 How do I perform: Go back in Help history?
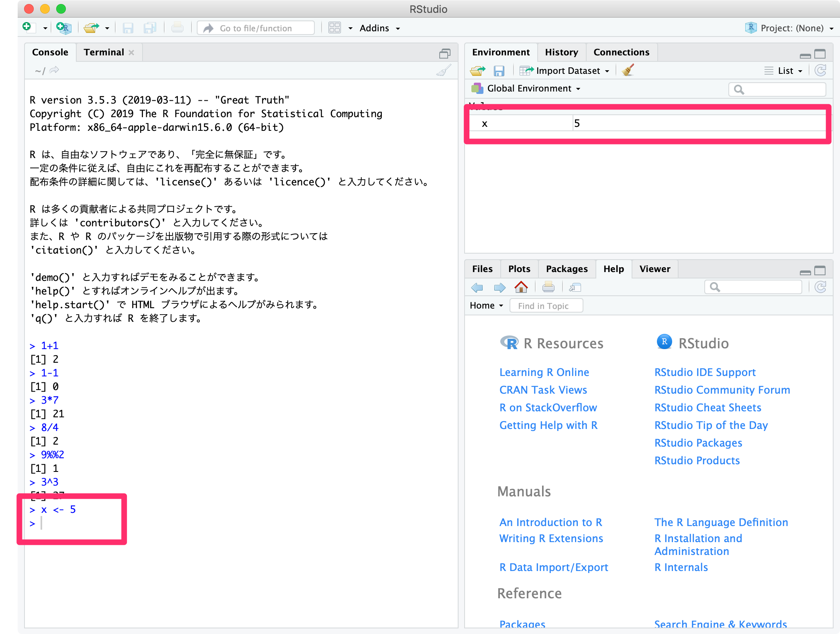(x=477, y=287)
